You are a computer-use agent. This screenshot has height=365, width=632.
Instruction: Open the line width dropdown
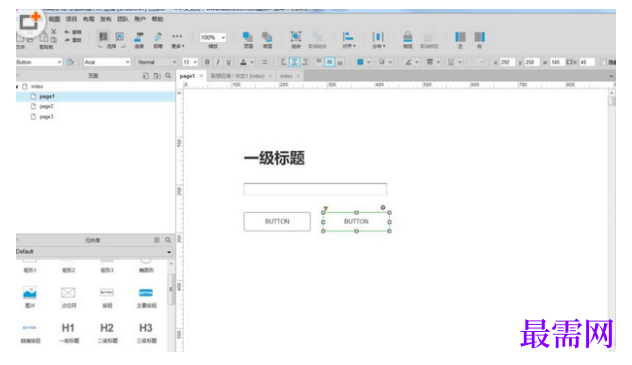[433, 62]
